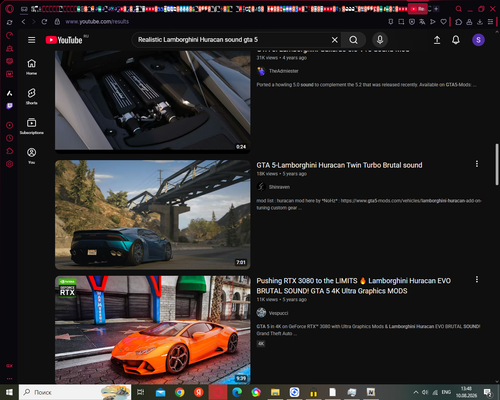Visit Shinraven channel

tap(279, 187)
